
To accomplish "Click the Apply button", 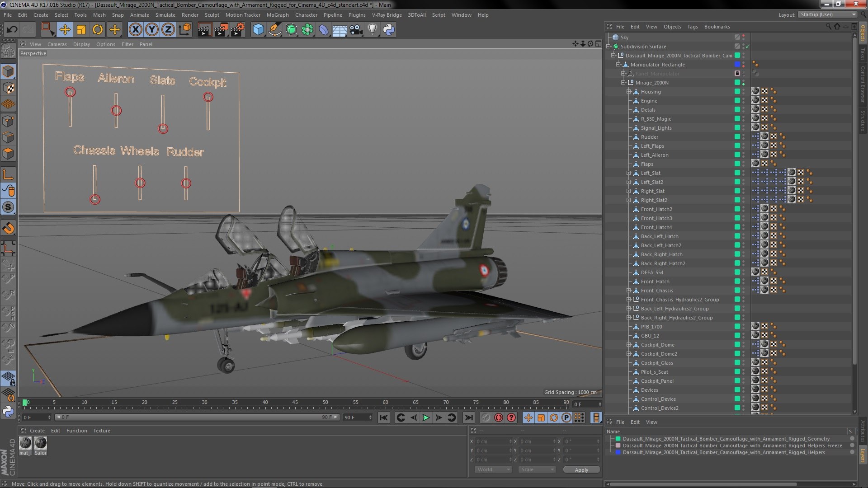I will click(x=581, y=470).
